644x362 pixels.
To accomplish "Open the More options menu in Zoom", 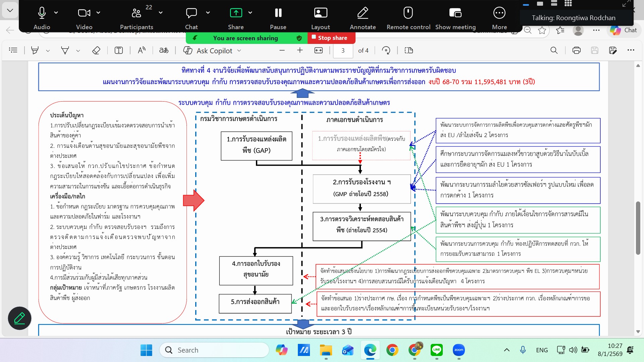I will [499, 13].
